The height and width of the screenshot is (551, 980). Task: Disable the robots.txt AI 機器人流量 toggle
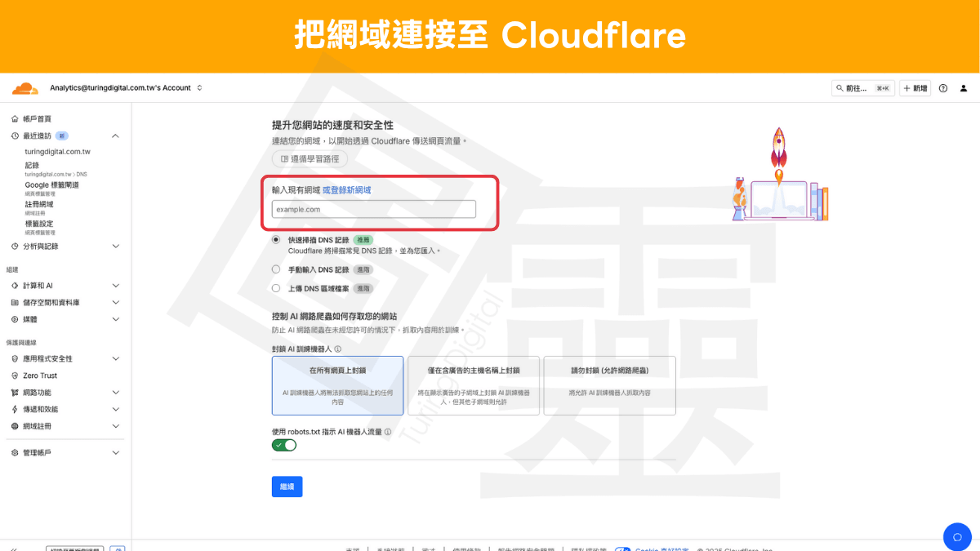coord(284,445)
